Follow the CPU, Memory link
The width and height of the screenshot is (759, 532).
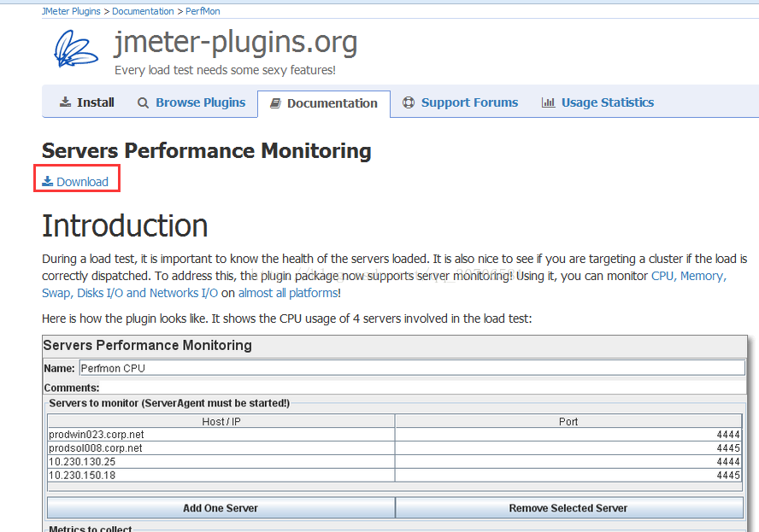(x=688, y=276)
